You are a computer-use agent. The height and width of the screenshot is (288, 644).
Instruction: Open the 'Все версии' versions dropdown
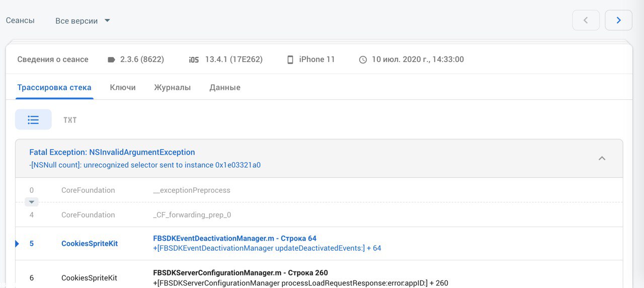click(x=83, y=21)
